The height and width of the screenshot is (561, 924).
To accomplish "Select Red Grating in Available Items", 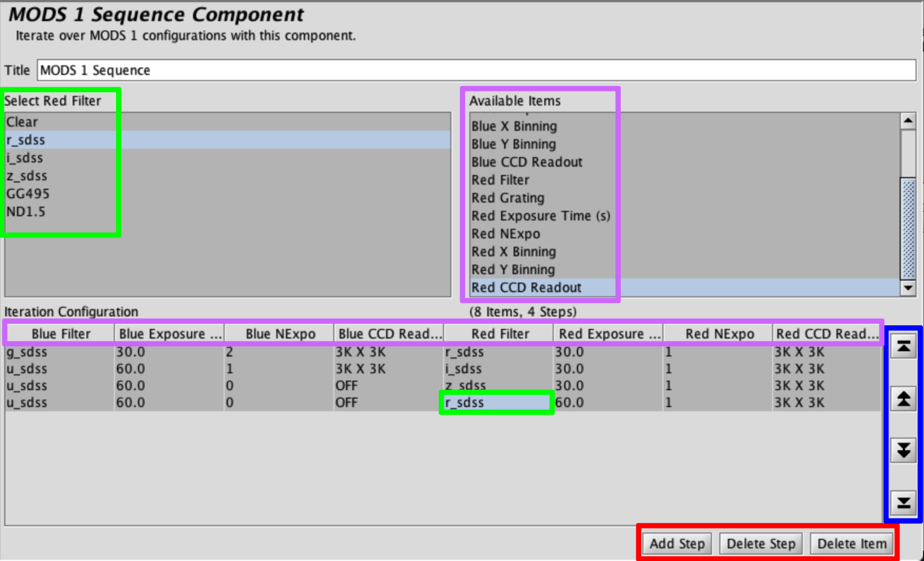I will (685, 198).
